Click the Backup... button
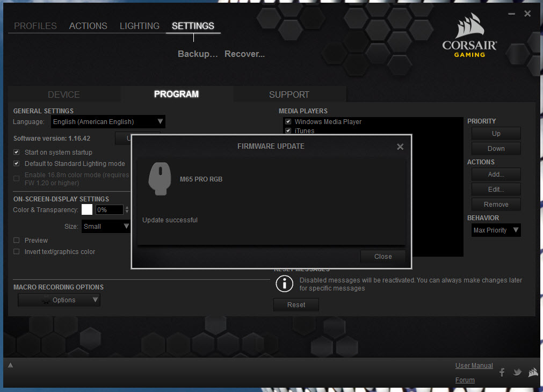The height and width of the screenshot is (392, 543). [x=198, y=54]
